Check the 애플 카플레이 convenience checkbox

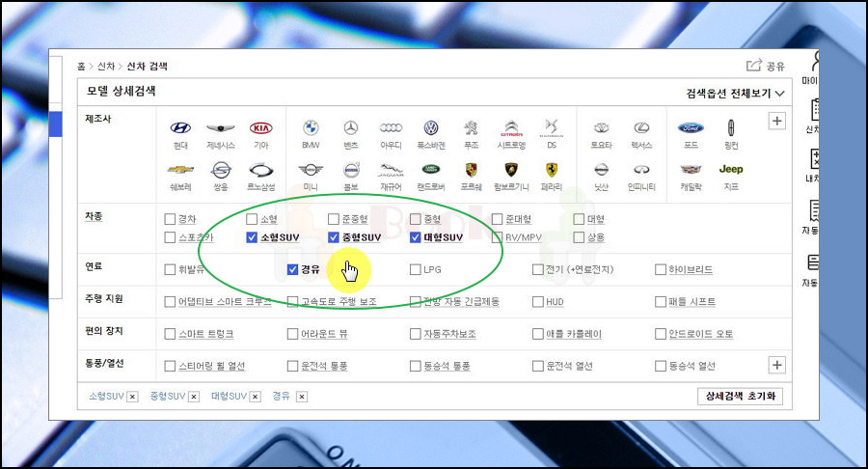coord(537,334)
